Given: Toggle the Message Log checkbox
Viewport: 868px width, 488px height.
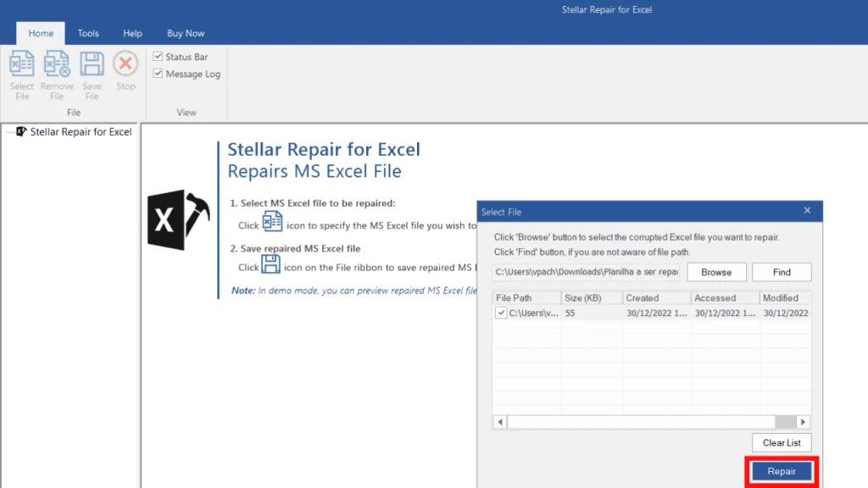Looking at the screenshot, I should pyautogui.click(x=158, y=74).
